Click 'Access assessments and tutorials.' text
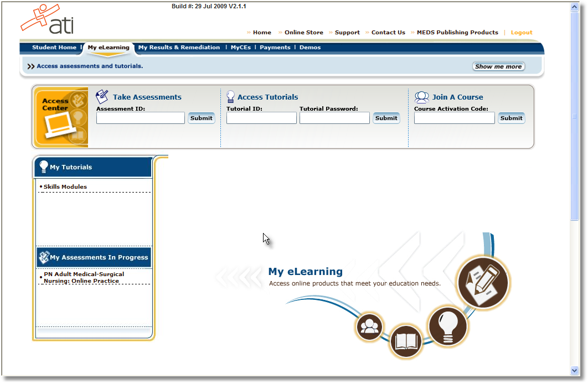This screenshot has width=588, height=384. point(90,66)
